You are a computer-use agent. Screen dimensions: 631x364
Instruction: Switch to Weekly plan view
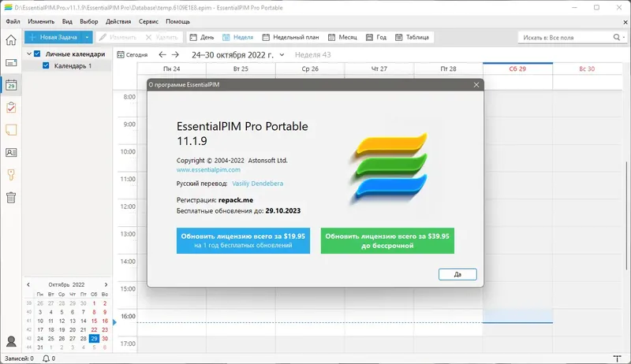click(x=290, y=37)
